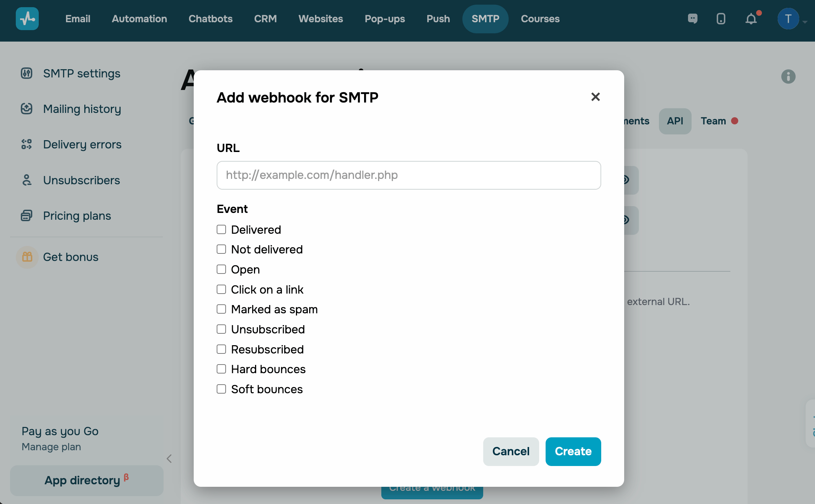Click into the webhook URL input field
Viewport: 815px width, 504px height.
pyautogui.click(x=409, y=175)
